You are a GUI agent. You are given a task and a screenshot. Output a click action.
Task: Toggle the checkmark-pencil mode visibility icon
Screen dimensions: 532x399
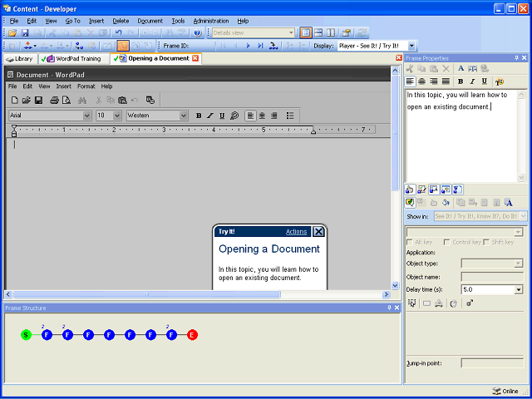pos(421,190)
